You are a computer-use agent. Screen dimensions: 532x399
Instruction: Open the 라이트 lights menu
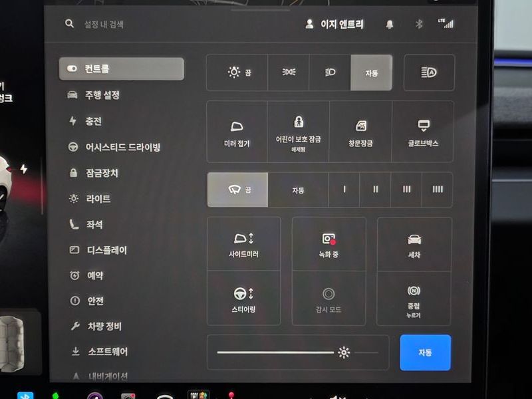(x=90, y=199)
